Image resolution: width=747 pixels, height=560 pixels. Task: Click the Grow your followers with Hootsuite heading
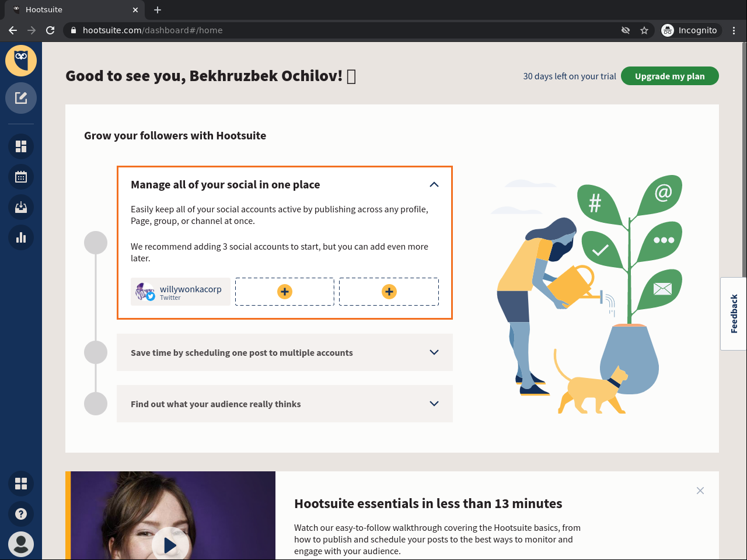175,136
